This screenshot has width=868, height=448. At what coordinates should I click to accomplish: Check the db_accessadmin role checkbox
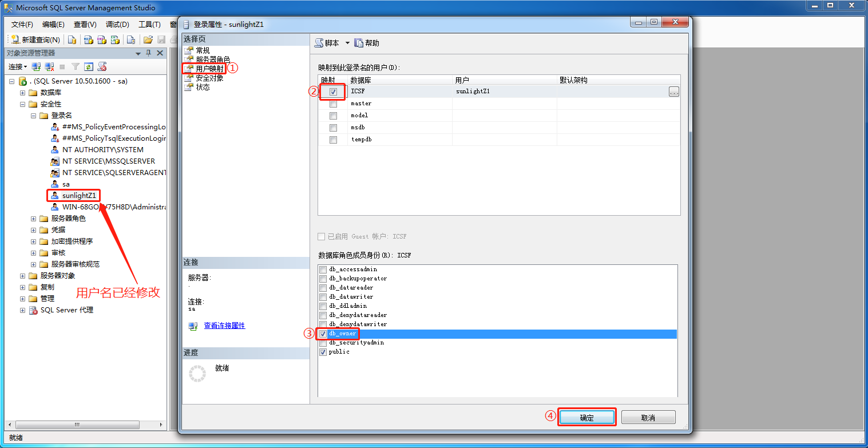point(323,269)
